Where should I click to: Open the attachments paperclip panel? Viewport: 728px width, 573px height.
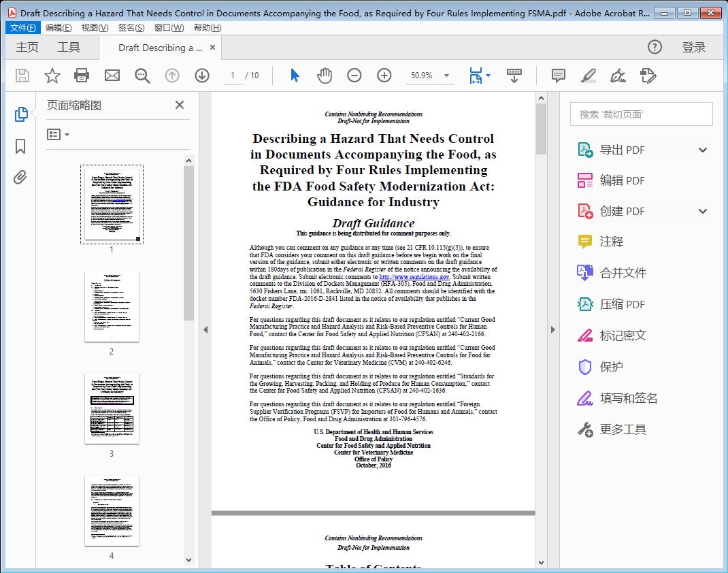(20, 178)
